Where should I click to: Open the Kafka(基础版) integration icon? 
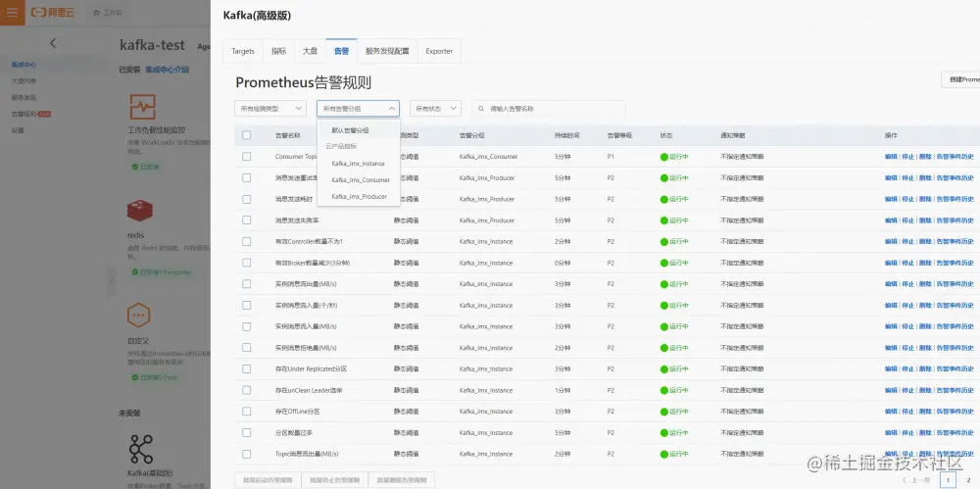tap(140, 450)
